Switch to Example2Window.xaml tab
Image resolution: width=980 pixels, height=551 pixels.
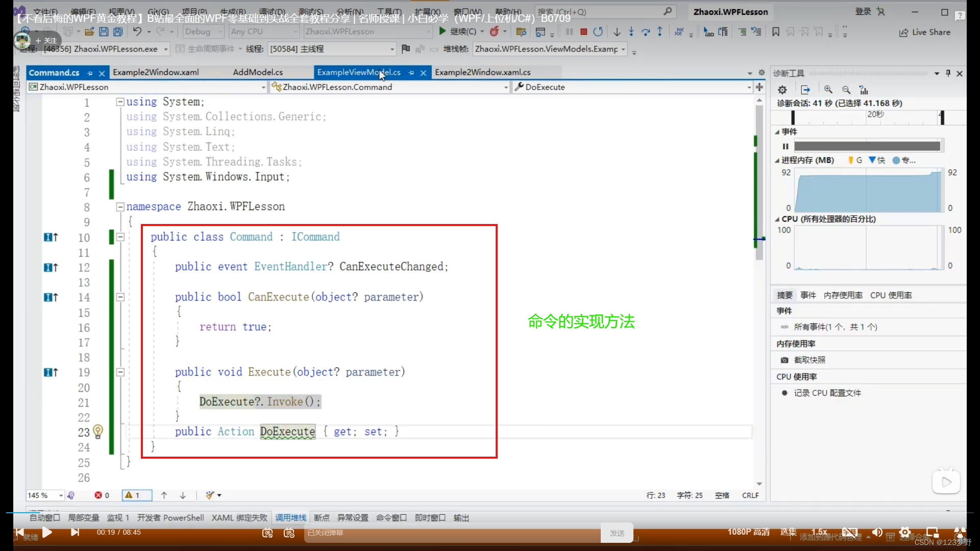click(x=156, y=72)
